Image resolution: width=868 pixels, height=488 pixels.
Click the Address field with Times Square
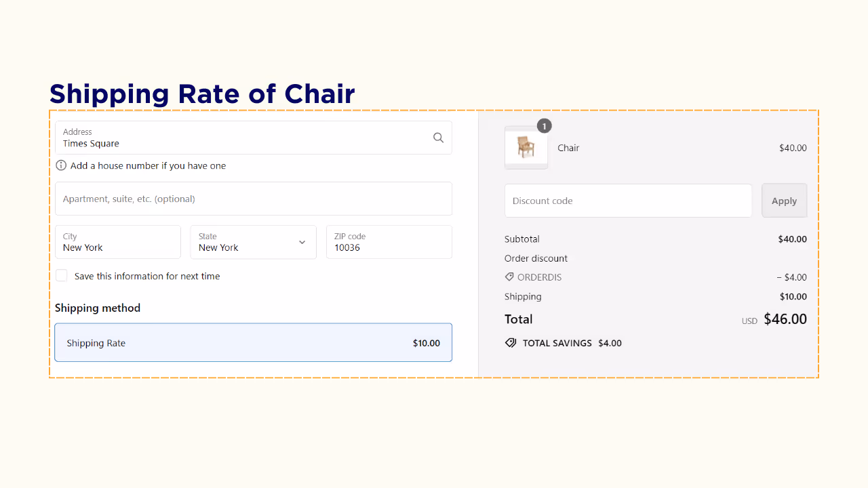coord(253,138)
